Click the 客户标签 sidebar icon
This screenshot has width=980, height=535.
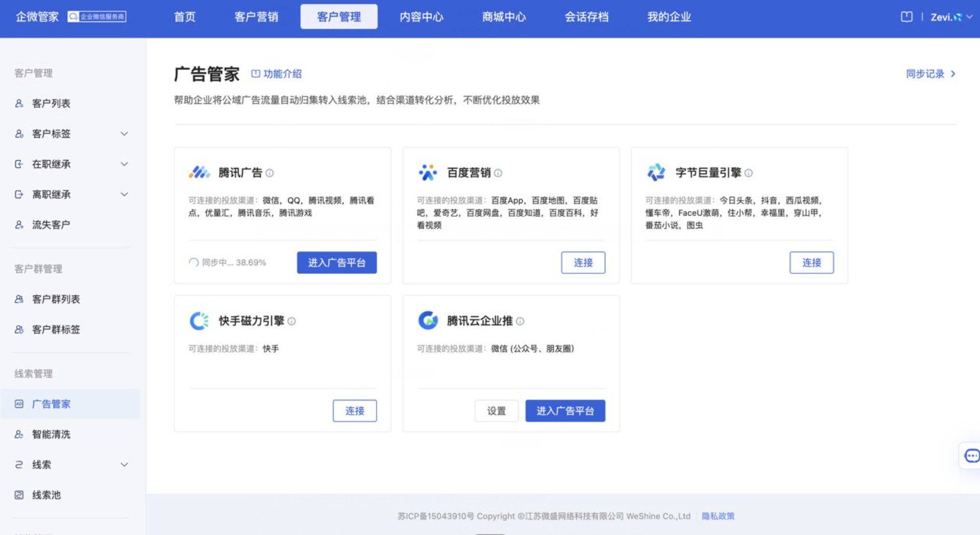(19, 134)
